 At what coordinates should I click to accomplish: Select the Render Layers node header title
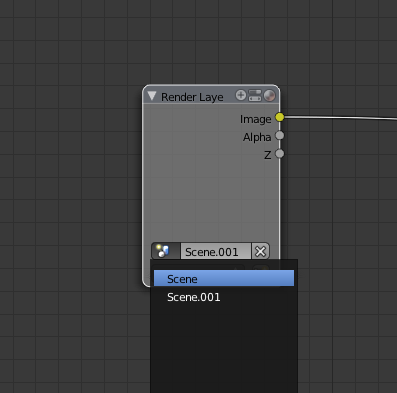[x=192, y=97]
